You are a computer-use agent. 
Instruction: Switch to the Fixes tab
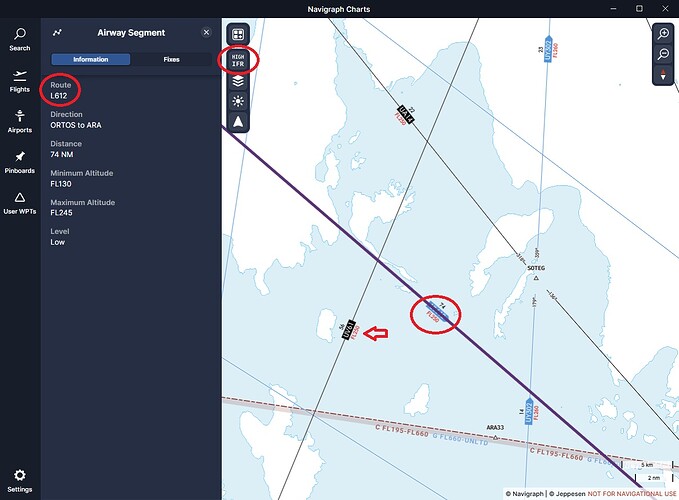tap(171, 59)
